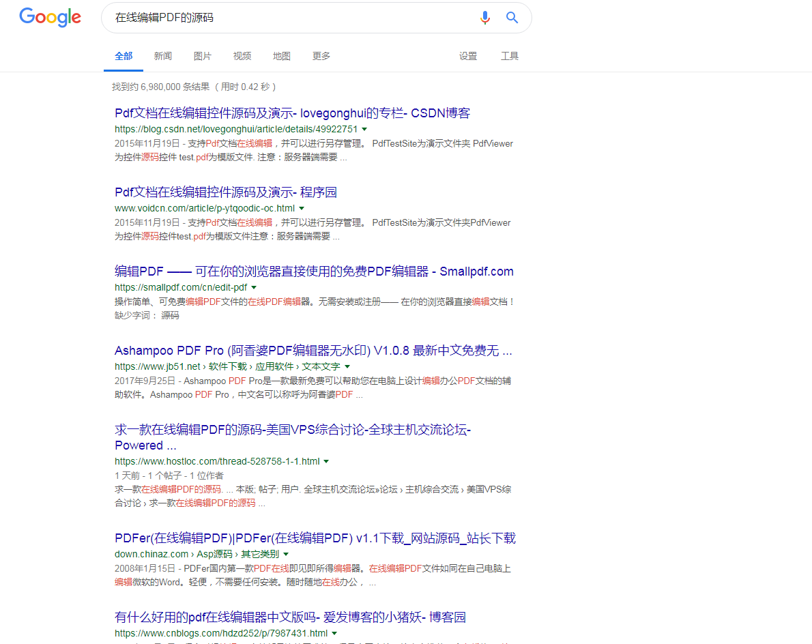Viewport: 812px width, 644px height.
Task: Open CSDN博客 Pdf文档在线编辑控件 result
Action: click(292, 113)
